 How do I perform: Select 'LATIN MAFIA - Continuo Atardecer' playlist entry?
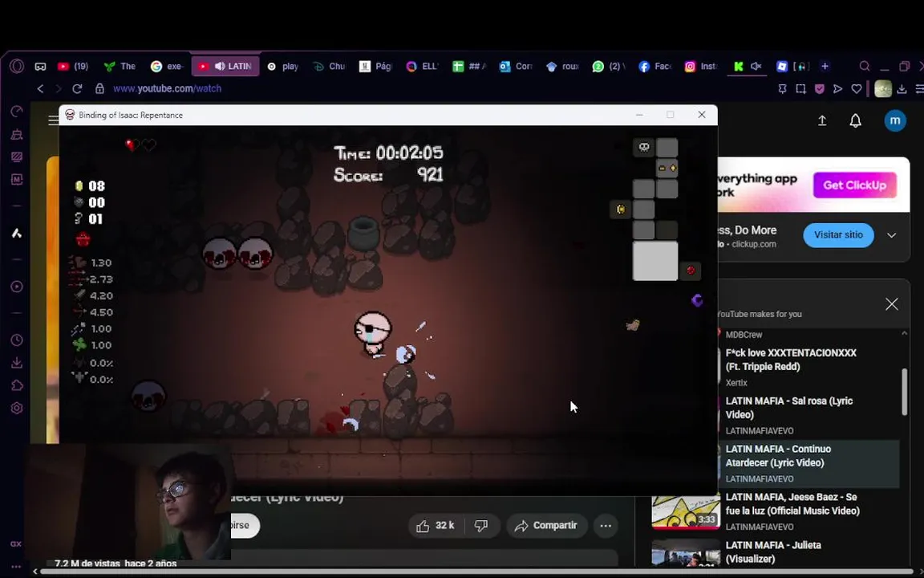coord(808,463)
